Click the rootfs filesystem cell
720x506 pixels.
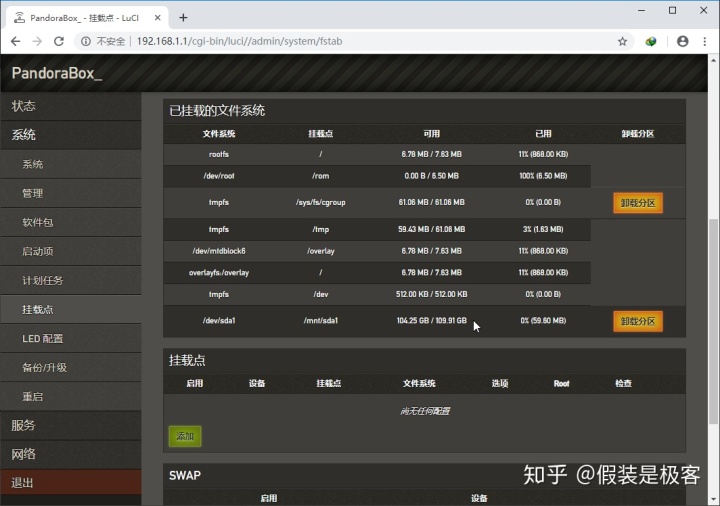tap(219, 154)
